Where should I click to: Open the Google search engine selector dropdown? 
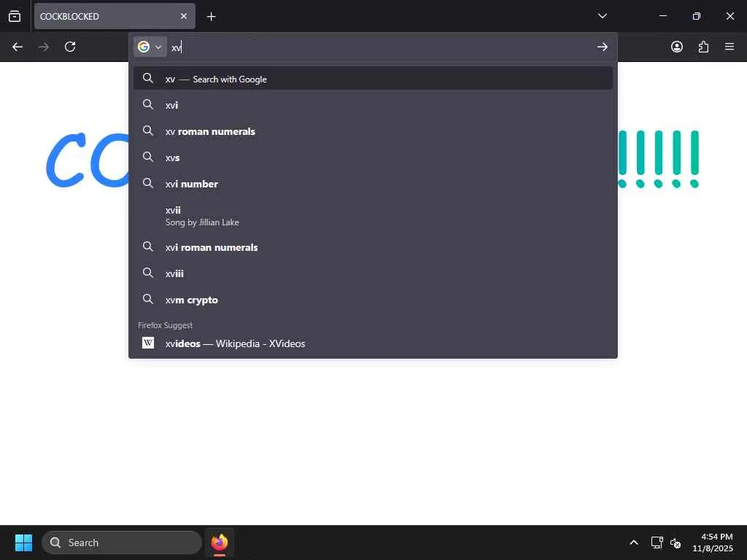point(150,47)
